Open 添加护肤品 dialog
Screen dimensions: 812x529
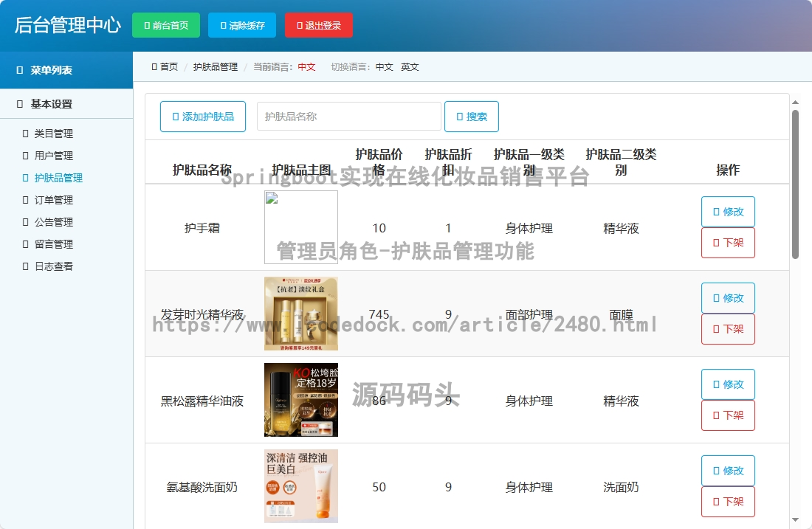tap(203, 117)
